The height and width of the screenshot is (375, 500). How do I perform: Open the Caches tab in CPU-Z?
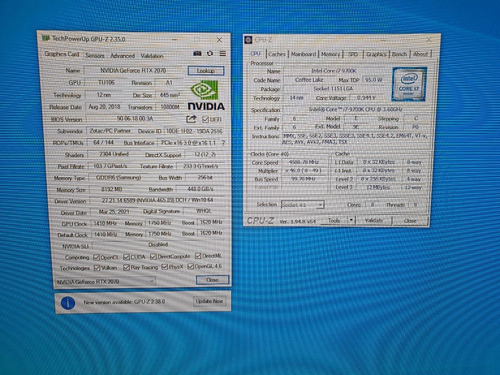[277, 54]
